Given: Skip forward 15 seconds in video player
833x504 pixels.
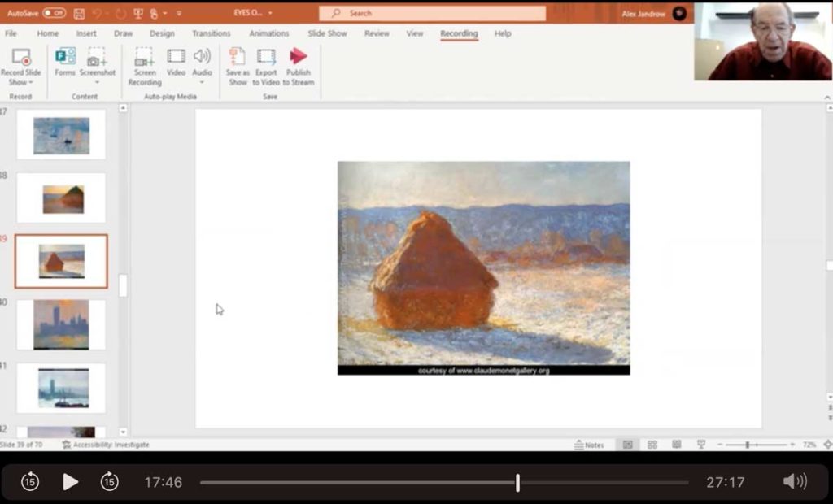Looking at the screenshot, I should tap(110, 482).
